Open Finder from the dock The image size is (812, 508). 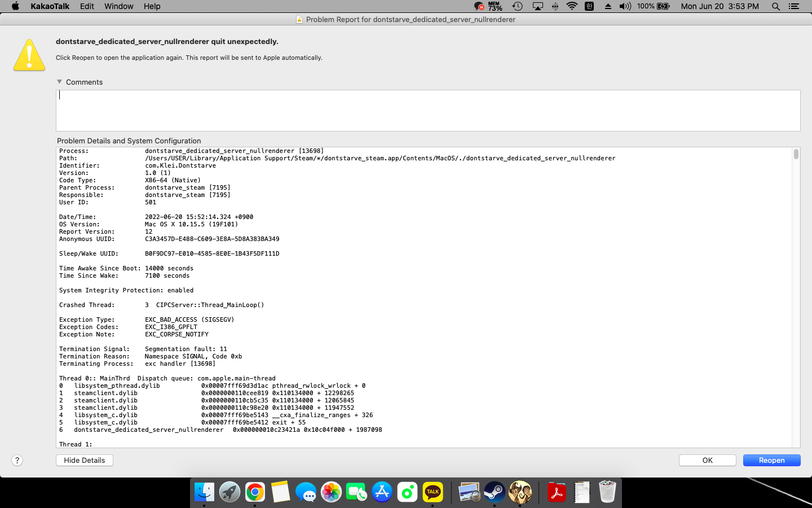tap(204, 492)
